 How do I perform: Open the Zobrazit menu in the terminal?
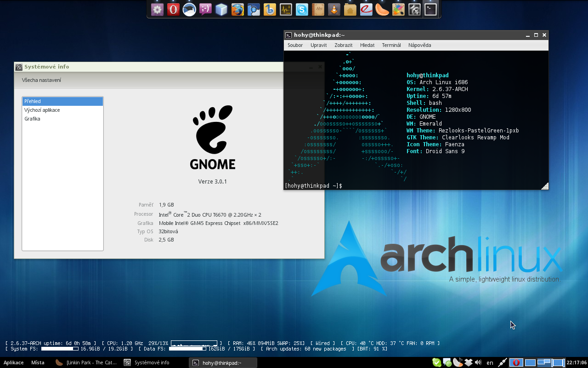(x=344, y=45)
